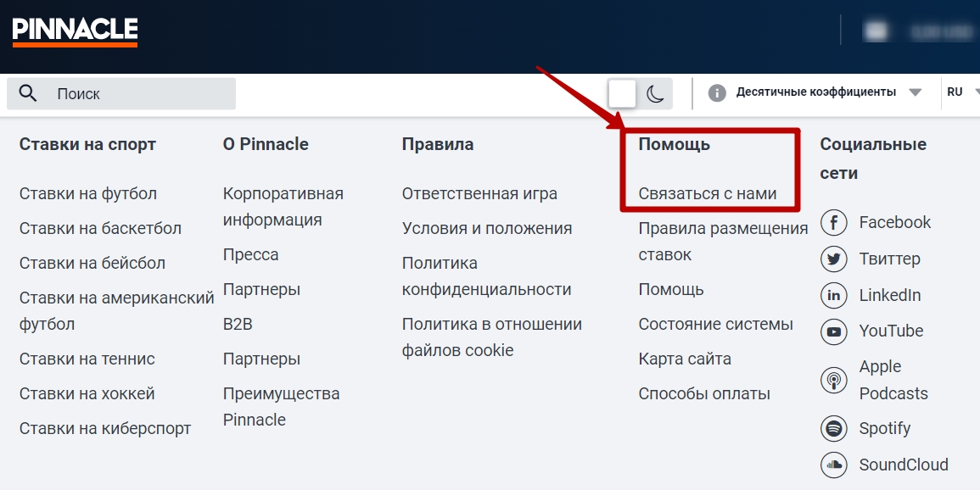
Task: Click the Ставки на спорт heading
Action: click(x=87, y=145)
